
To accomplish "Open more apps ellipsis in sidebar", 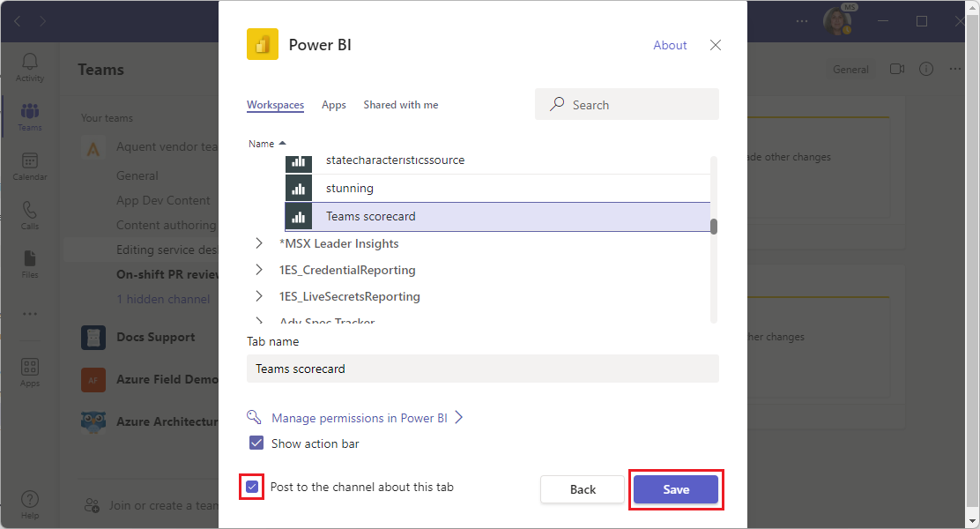I will coord(29,314).
